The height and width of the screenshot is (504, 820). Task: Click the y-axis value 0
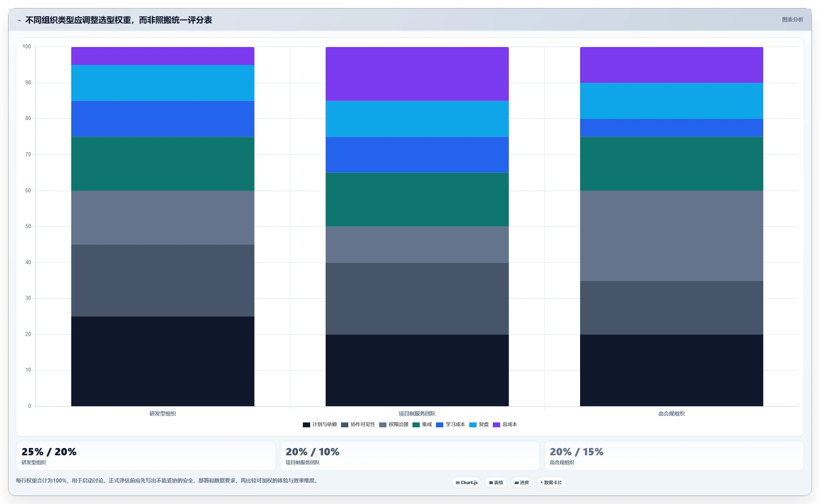(30, 406)
